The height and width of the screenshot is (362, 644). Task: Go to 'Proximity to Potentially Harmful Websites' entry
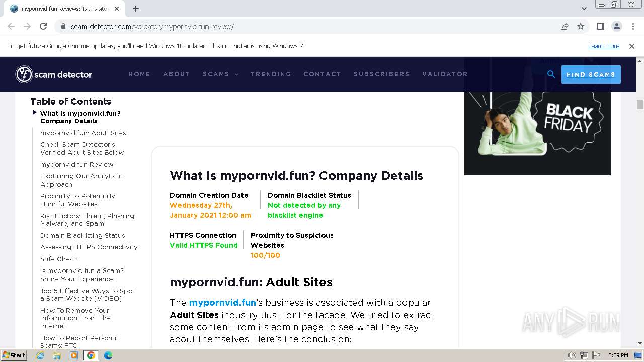[77, 200]
